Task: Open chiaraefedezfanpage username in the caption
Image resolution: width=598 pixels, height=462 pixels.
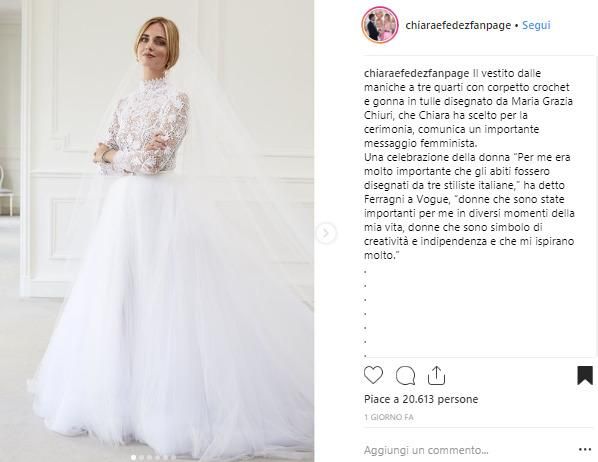Action: [416, 73]
